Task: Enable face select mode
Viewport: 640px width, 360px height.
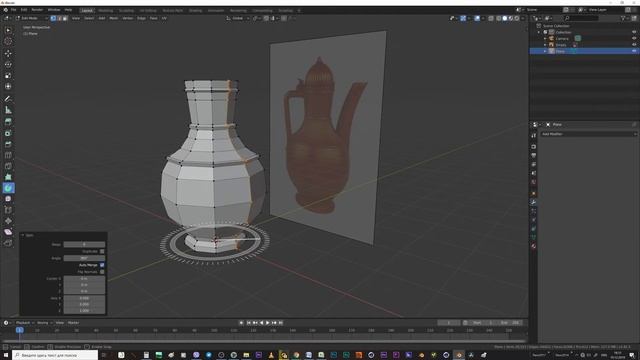Action: 65,18
